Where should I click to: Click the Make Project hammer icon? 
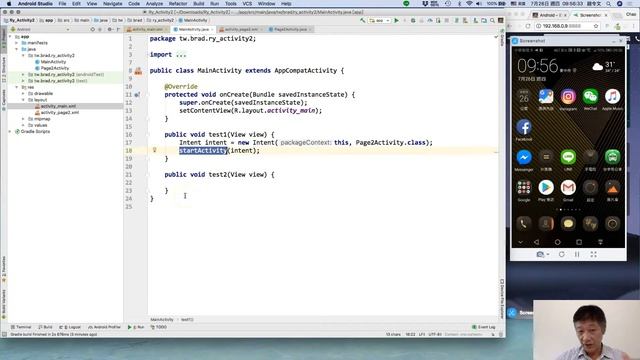tap(362, 20)
